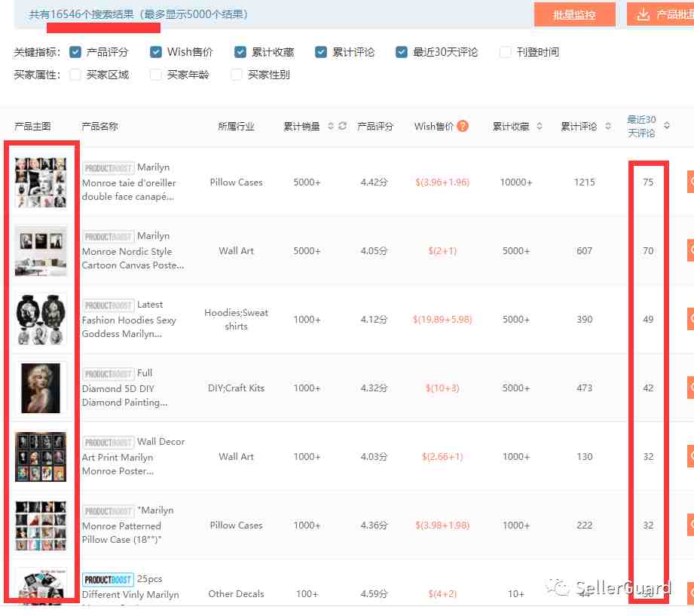
Task: Open Wall Decor Art Print thumbnail
Action: [x=41, y=457]
